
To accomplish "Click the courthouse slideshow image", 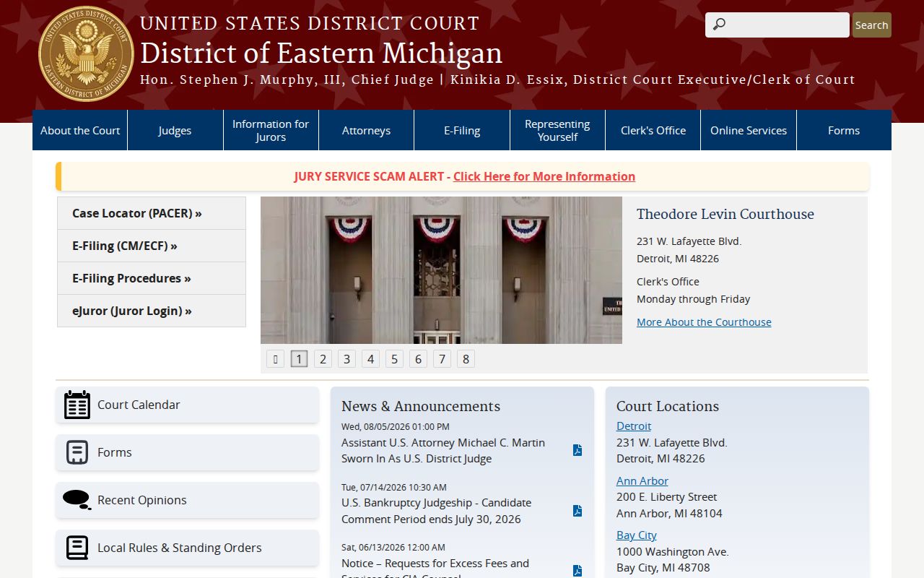I will coord(441,270).
